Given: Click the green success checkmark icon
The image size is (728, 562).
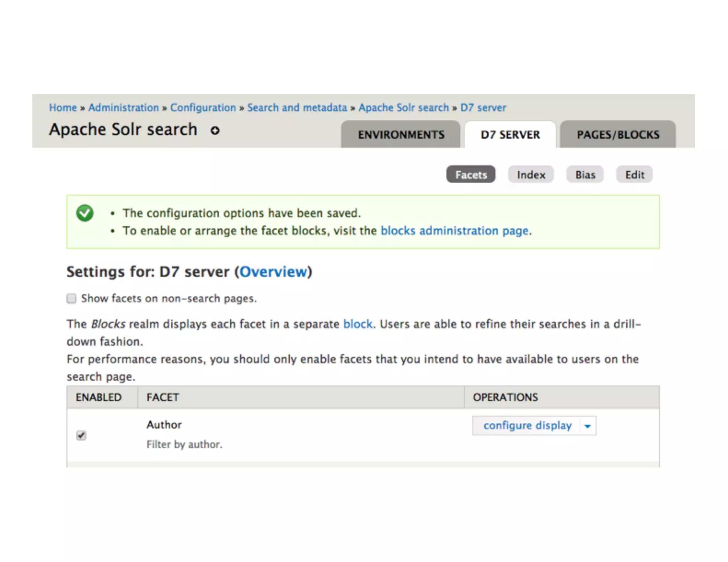Looking at the screenshot, I should coord(85,213).
